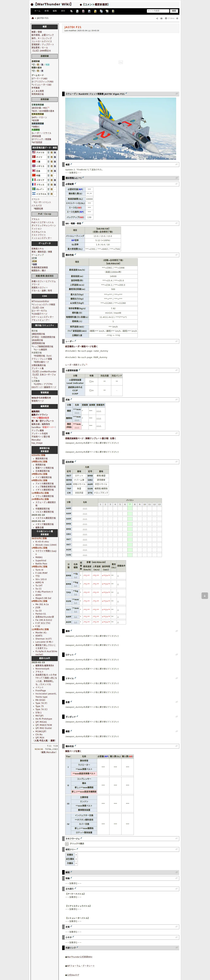Open 編集 in the top black menu
Viewport: 210px width, 980px height.
55,11
